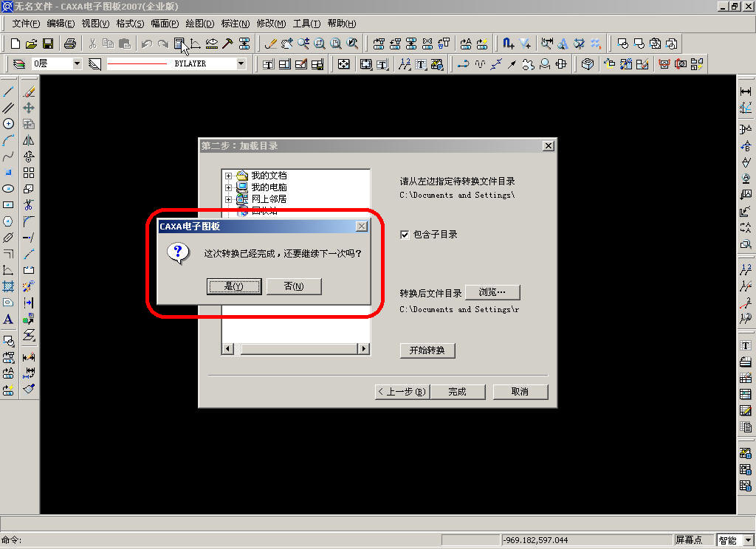Click the Open file folder icon
The width and height of the screenshot is (756, 549).
click(31, 44)
